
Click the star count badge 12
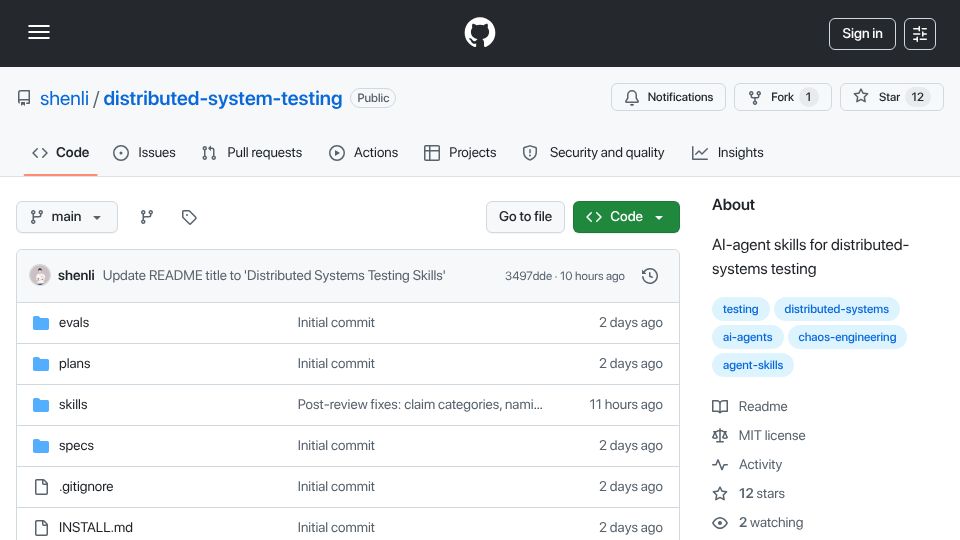point(917,97)
